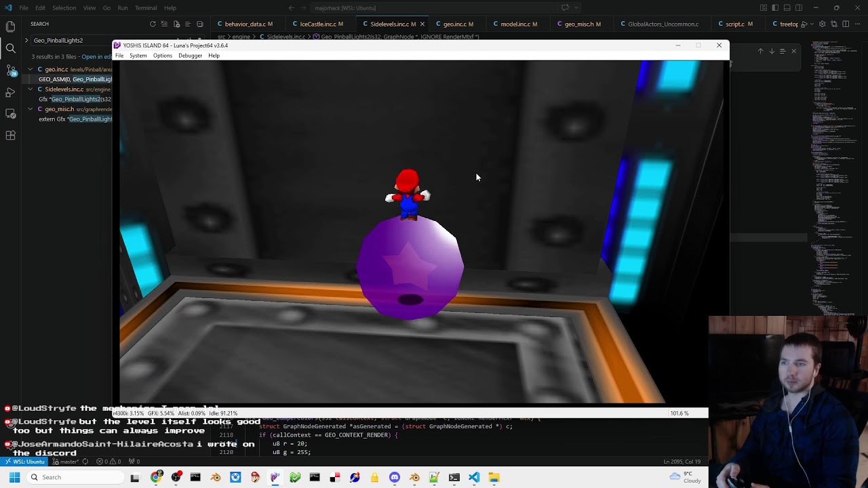Screen dimensions: 868x488
Task: Click Ln 2095, Col 19 status item
Action: pyautogui.click(x=682, y=462)
